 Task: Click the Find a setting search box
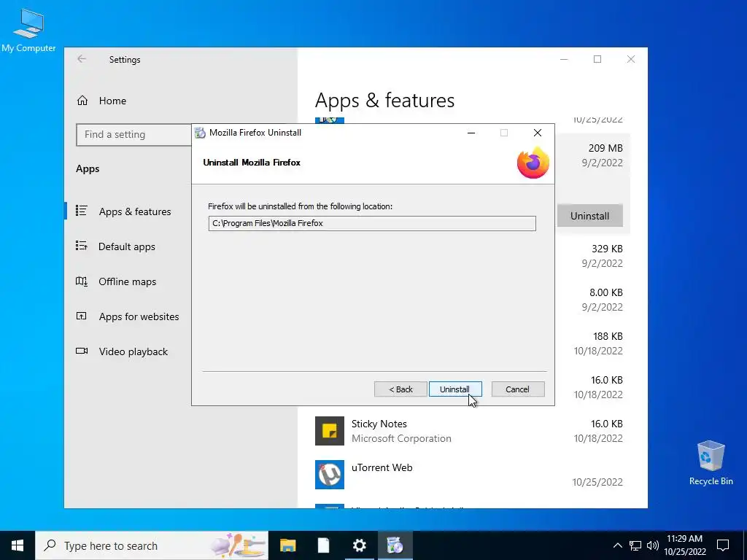[x=134, y=135]
